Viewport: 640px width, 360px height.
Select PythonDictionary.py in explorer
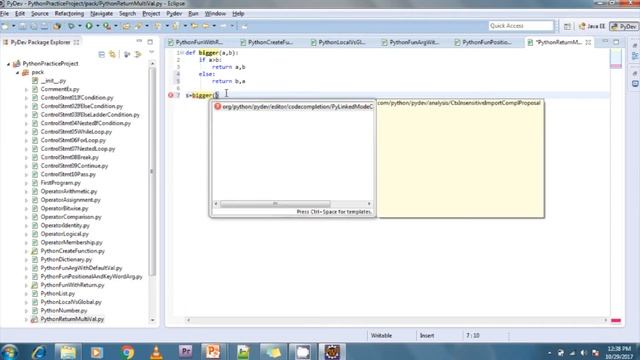pos(66,260)
